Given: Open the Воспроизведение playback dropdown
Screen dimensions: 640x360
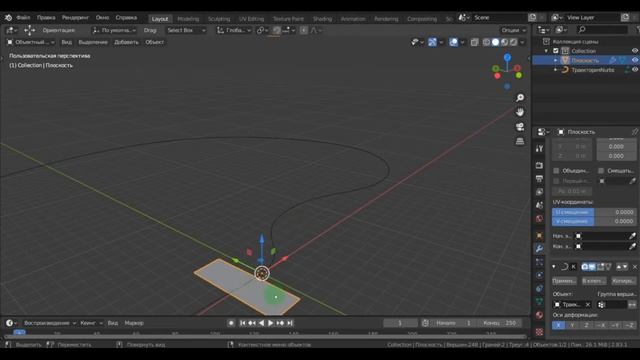Looking at the screenshot, I should point(49,323).
